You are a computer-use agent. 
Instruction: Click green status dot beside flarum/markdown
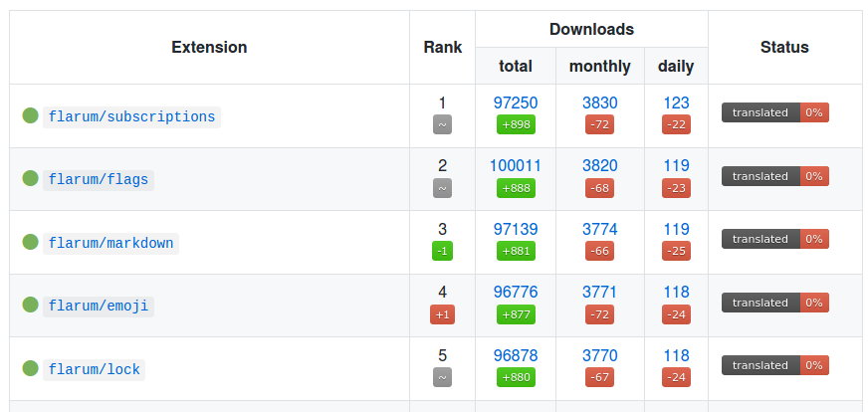coord(31,242)
